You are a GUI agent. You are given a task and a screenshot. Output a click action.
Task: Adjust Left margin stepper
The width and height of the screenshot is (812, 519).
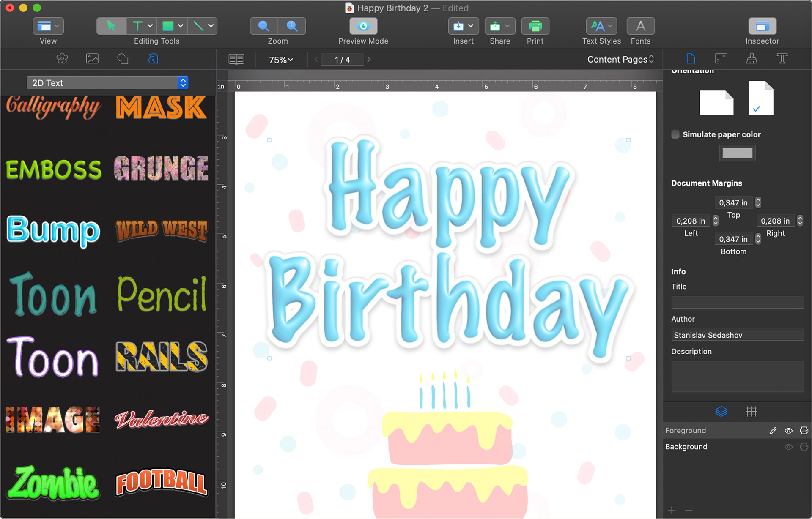[715, 221]
